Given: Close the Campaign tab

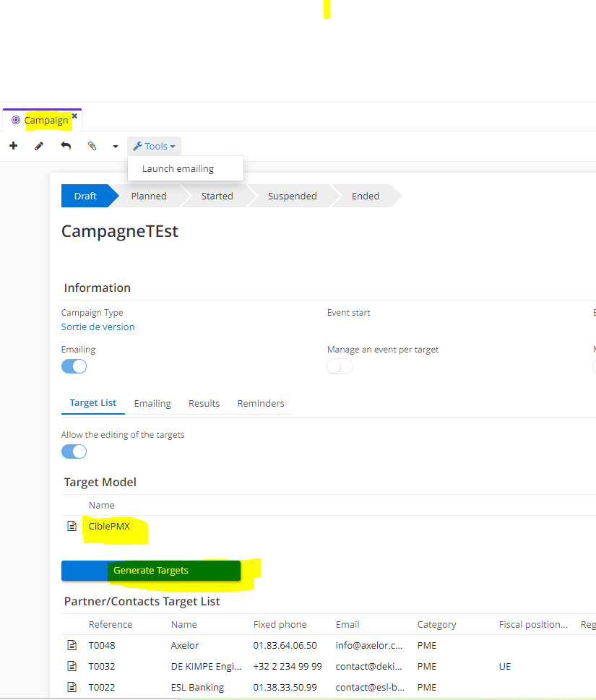Looking at the screenshot, I should pos(74,116).
